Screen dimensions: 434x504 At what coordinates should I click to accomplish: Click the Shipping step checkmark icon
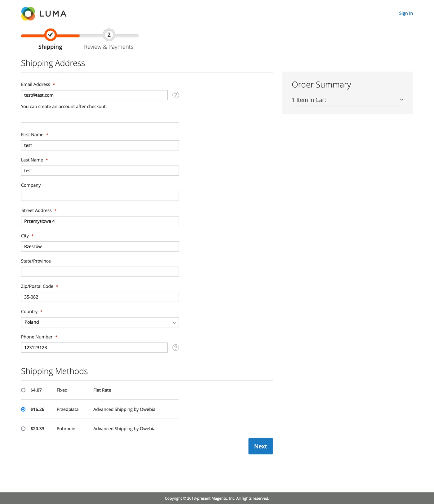pos(50,35)
